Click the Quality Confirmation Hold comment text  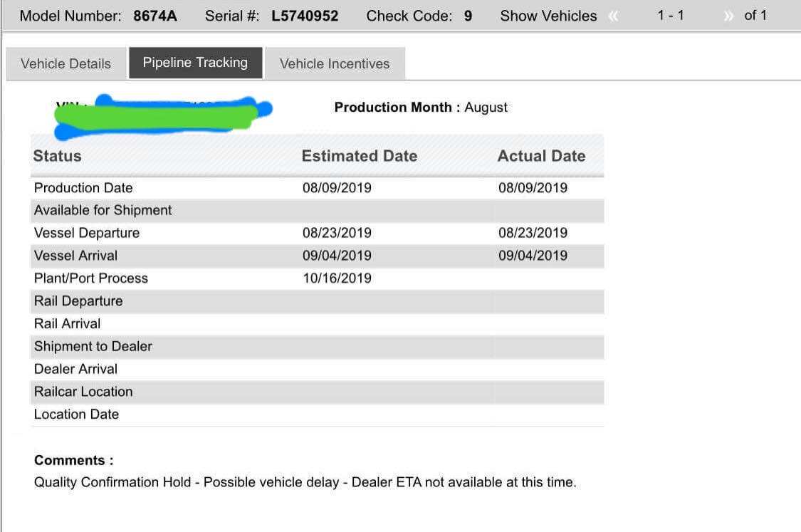pos(305,482)
